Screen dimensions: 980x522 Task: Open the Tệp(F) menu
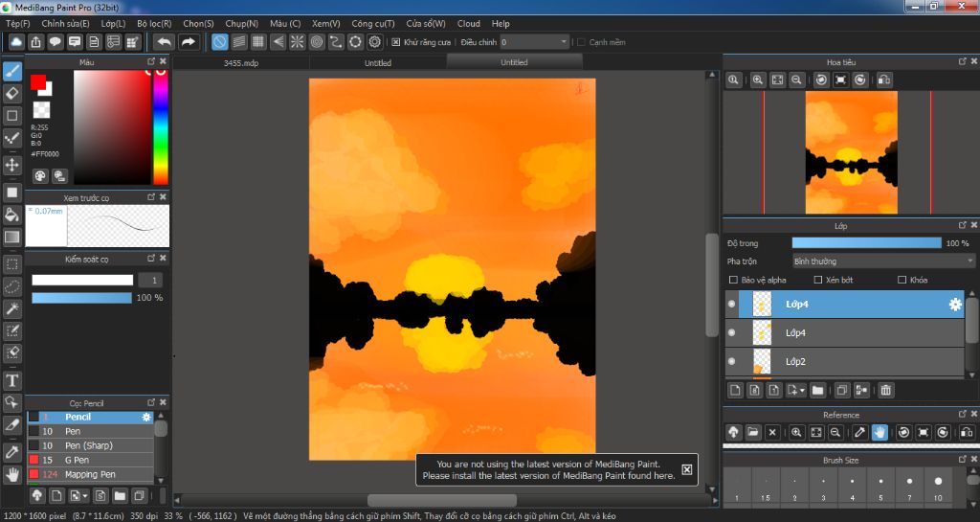coord(17,23)
